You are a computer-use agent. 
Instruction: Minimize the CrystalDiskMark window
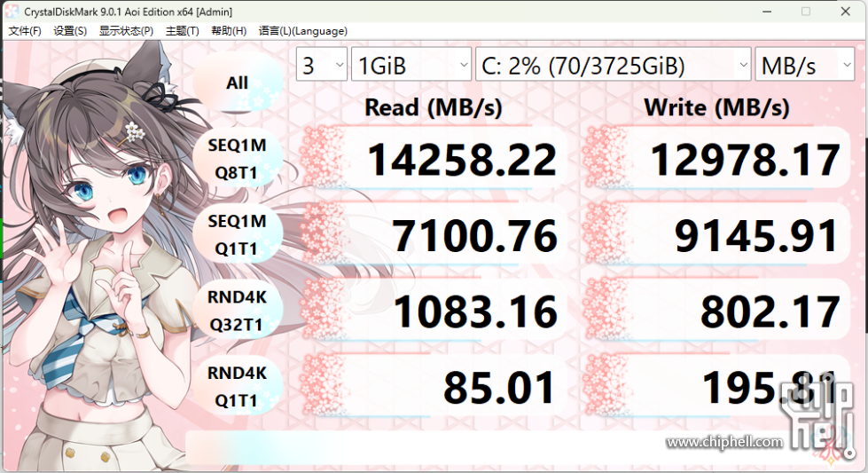tap(767, 12)
